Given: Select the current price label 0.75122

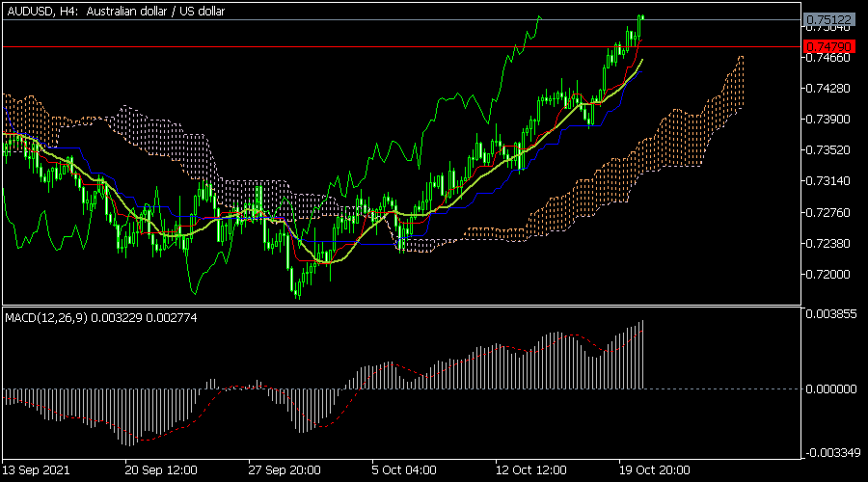Looking at the screenshot, I should coord(828,20).
